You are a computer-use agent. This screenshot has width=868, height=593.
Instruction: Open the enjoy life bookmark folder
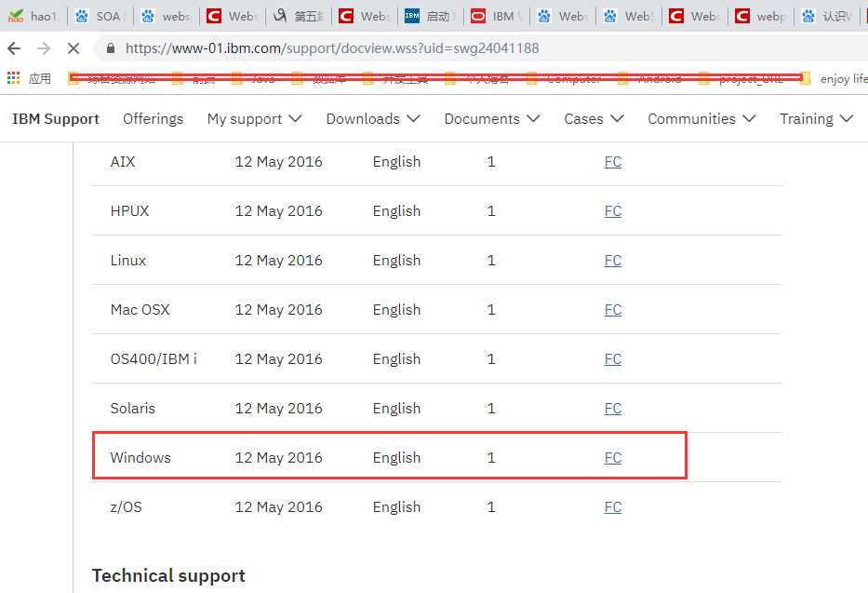click(x=835, y=78)
